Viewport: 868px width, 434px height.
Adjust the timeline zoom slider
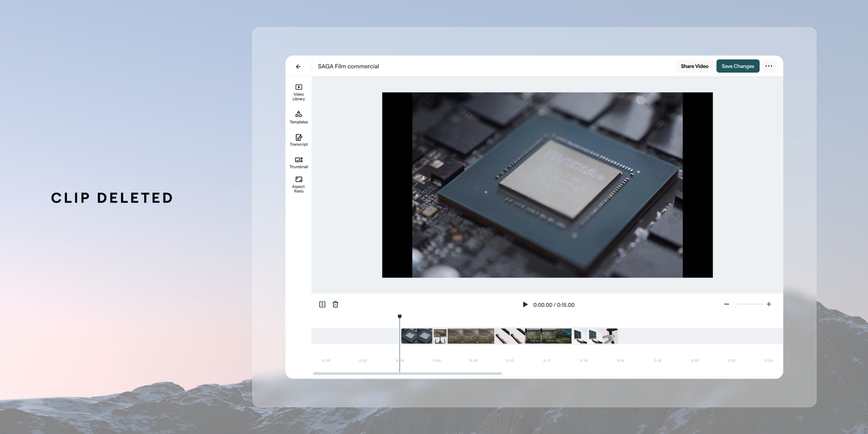(x=748, y=304)
